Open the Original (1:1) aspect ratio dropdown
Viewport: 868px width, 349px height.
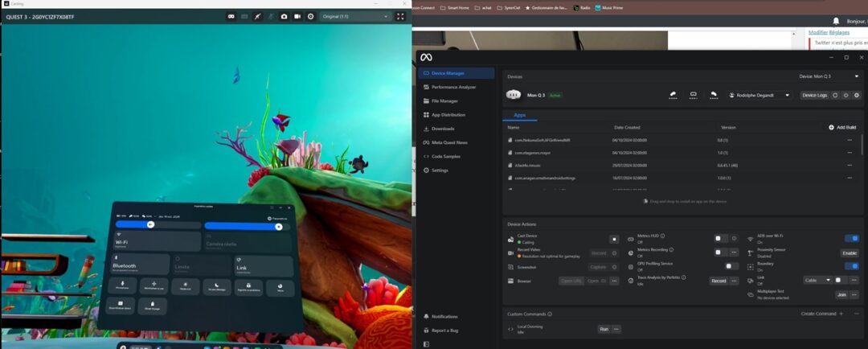point(356,17)
